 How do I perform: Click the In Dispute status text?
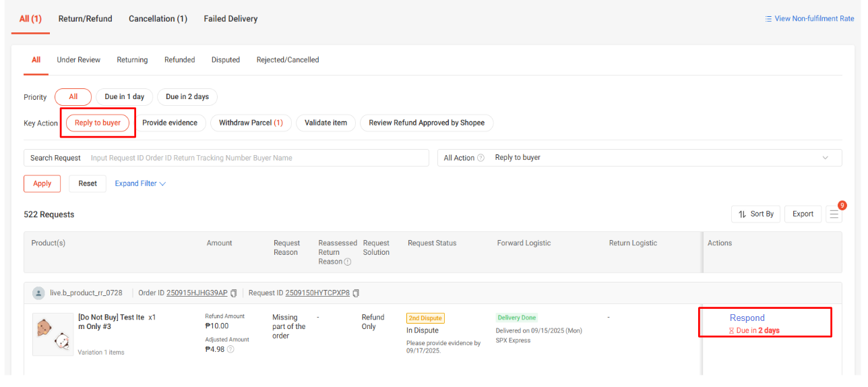pyautogui.click(x=423, y=330)
